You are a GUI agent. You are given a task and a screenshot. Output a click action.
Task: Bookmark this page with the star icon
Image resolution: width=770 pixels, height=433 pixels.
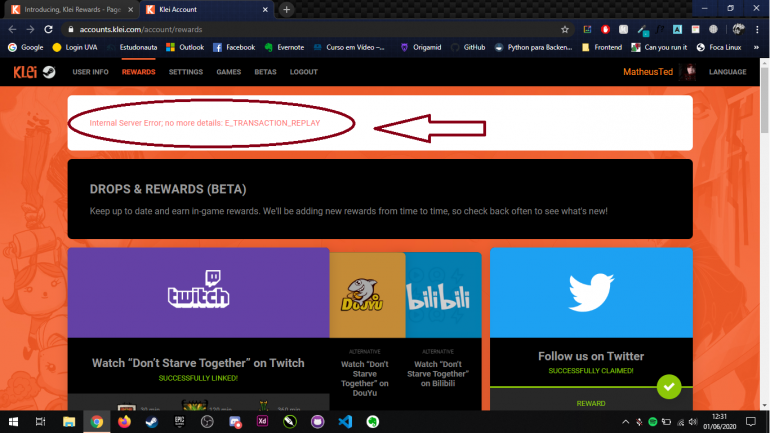(x=565, y=29)
